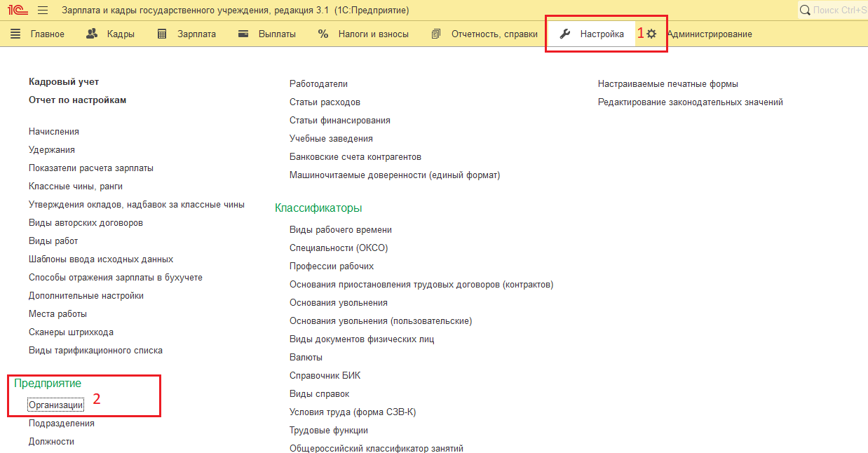Open the Организации directory
This screenshot has width=868, height=453.
pos(56,405)
